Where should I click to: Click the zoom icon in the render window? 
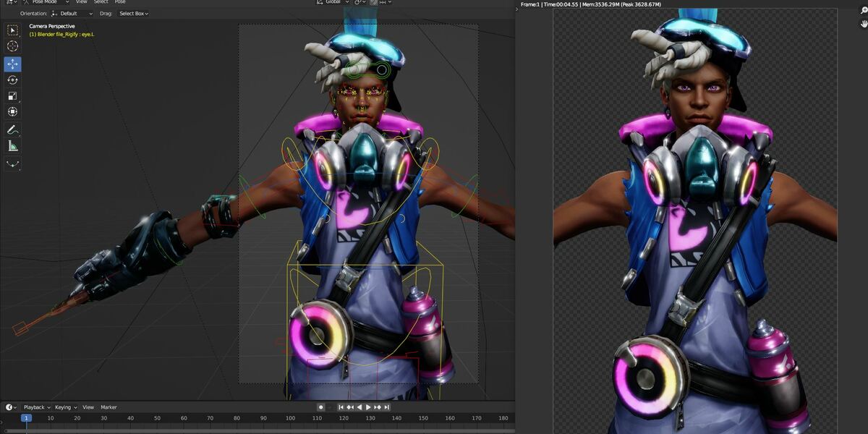863,11
